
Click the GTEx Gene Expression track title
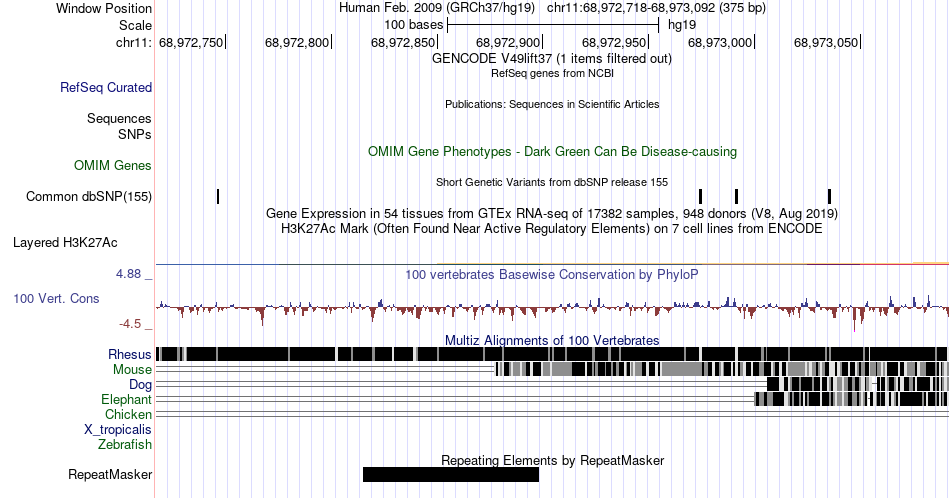point(552,213)
